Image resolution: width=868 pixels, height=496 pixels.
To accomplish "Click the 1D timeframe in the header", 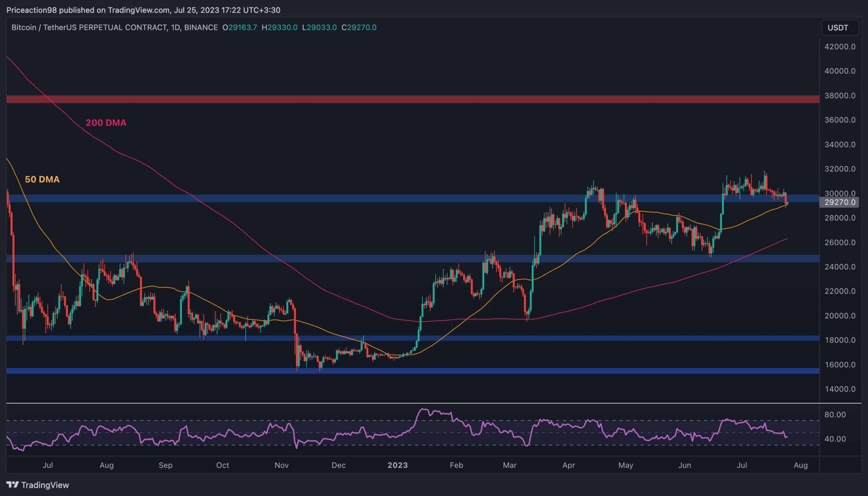I will point(175,27).
